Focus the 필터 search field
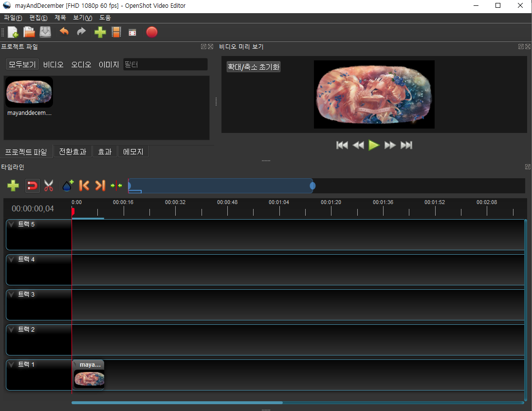532x411 pixels. (x=165, y=64)
